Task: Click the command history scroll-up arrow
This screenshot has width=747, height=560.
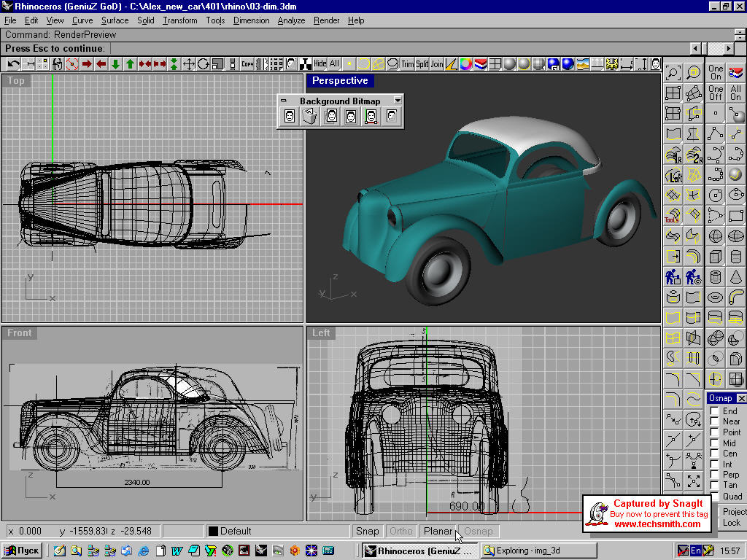Action: pyautogui.click(x=740, y=31)
